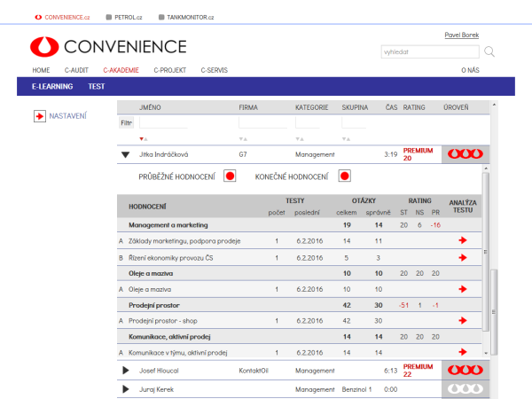Click Jitka Indráčková's red level drops icon

465,154
